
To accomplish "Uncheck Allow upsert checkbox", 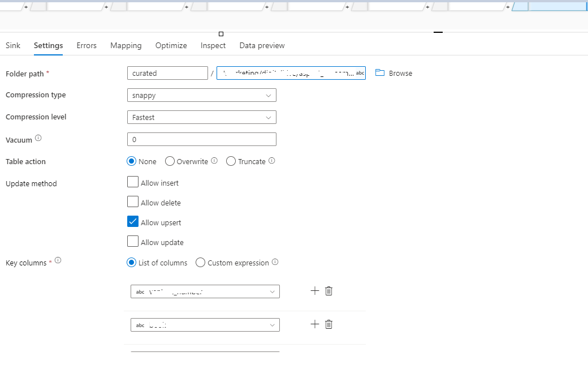I will click(x=133, y=221).
